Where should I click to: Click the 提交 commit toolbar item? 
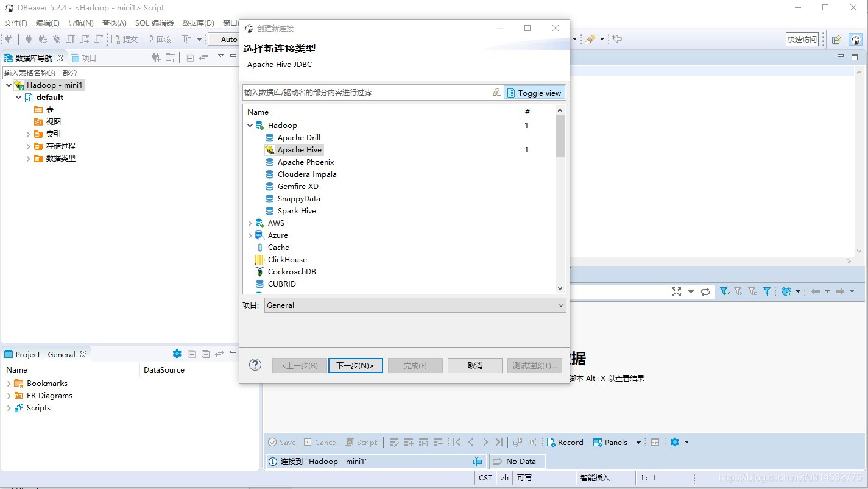(124, 39)
